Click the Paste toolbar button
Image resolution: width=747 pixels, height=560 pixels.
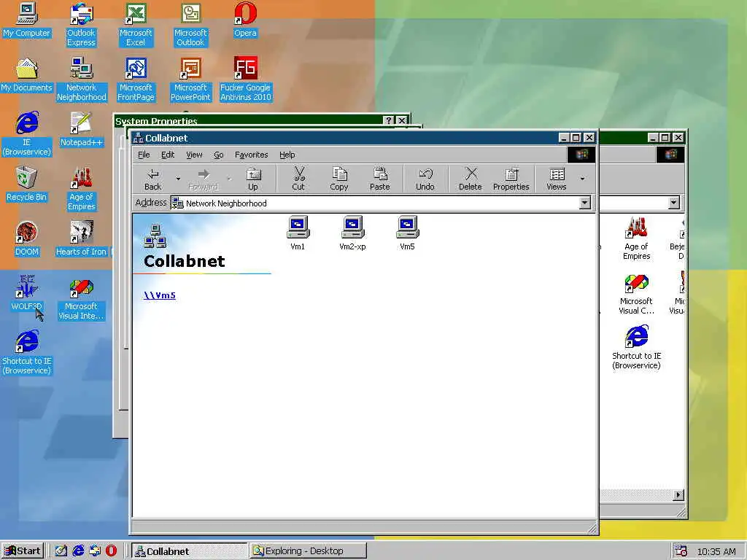[379, 179]
